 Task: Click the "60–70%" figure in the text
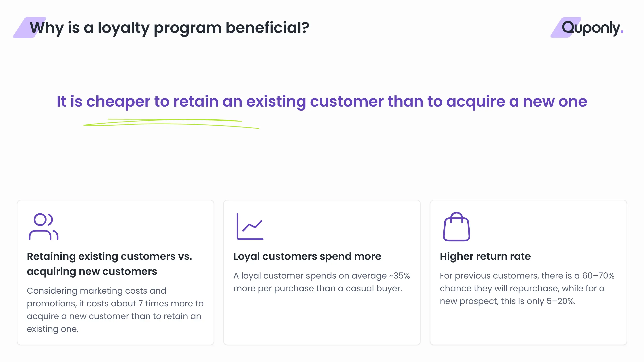click(x=598, y=276)
